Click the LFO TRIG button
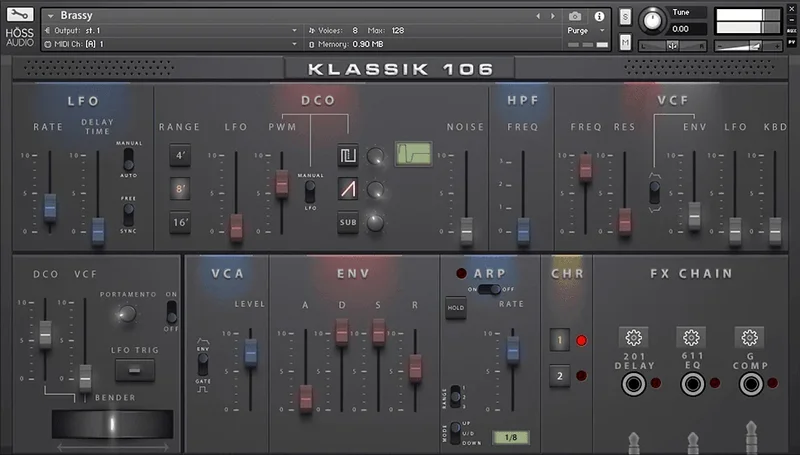The image size is (800, 455). coord(135,370)
